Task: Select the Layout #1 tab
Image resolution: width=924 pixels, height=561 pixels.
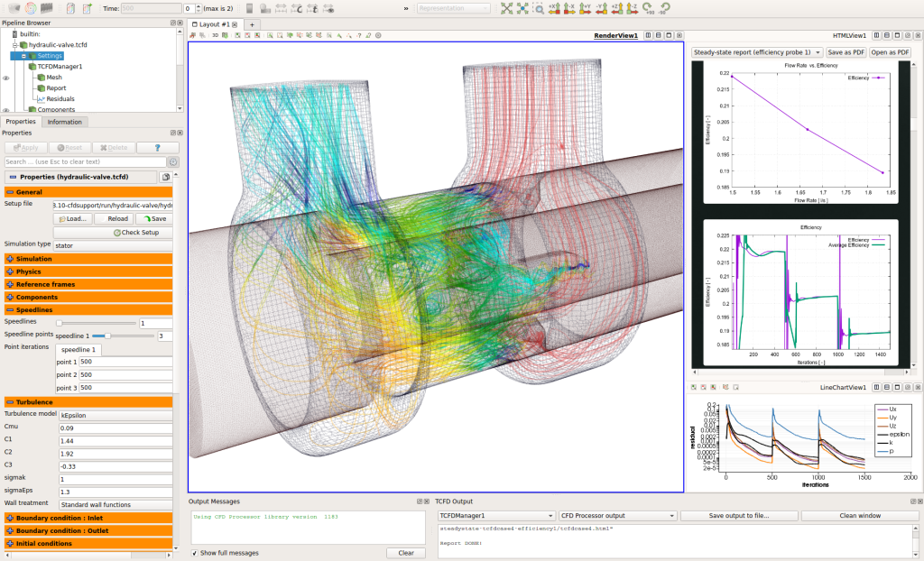Action: (217, 24)
